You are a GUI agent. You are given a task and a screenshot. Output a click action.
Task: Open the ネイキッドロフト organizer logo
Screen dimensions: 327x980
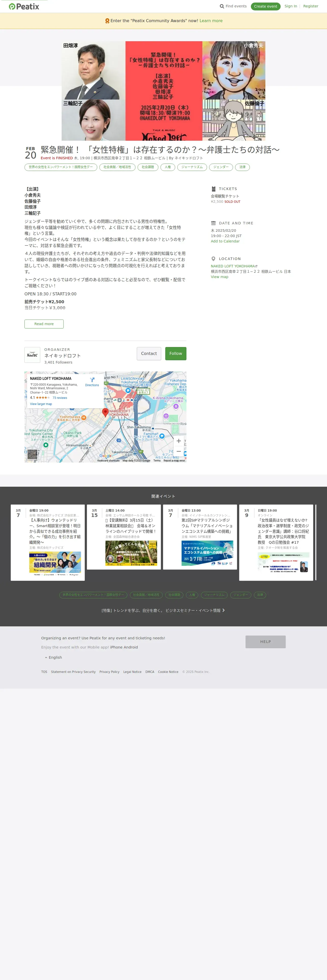[x=32, y=355]
